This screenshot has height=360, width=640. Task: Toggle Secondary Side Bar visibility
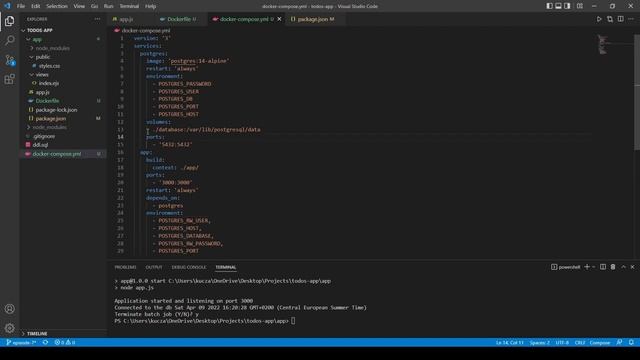567,6
